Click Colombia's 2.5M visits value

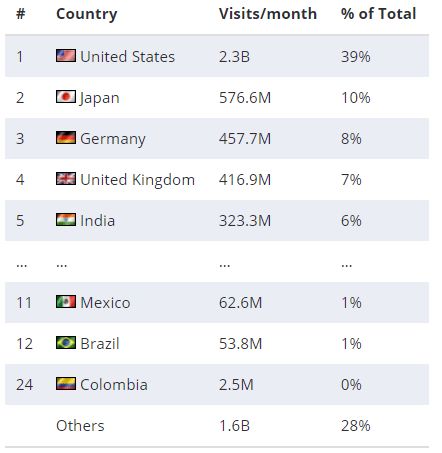pos(236,385)
